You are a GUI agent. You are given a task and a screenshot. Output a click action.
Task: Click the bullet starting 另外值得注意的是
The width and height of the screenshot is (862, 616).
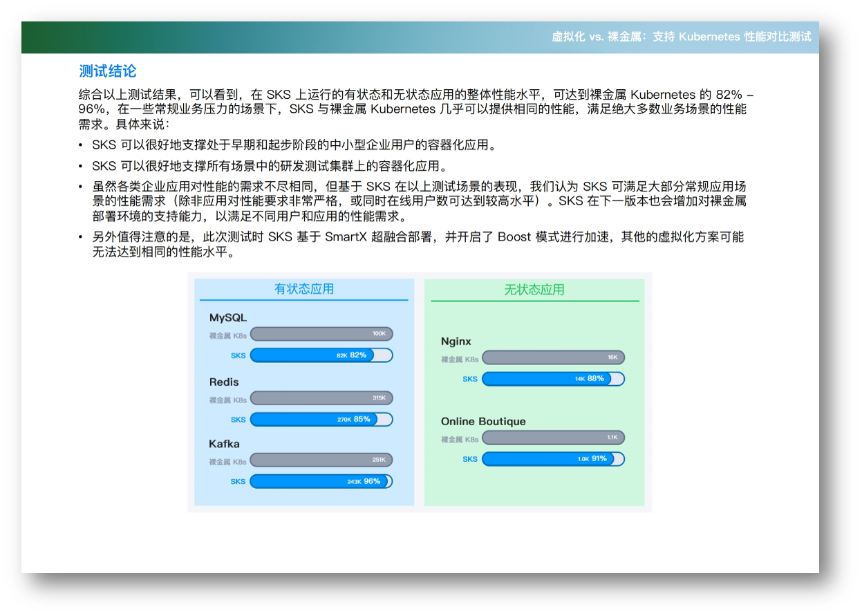point(418,244)
